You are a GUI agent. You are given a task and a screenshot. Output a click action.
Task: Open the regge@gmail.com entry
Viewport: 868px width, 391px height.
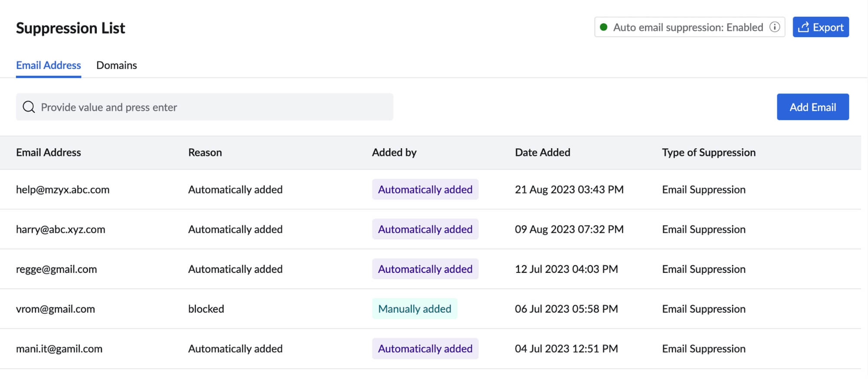click(56, 269)
